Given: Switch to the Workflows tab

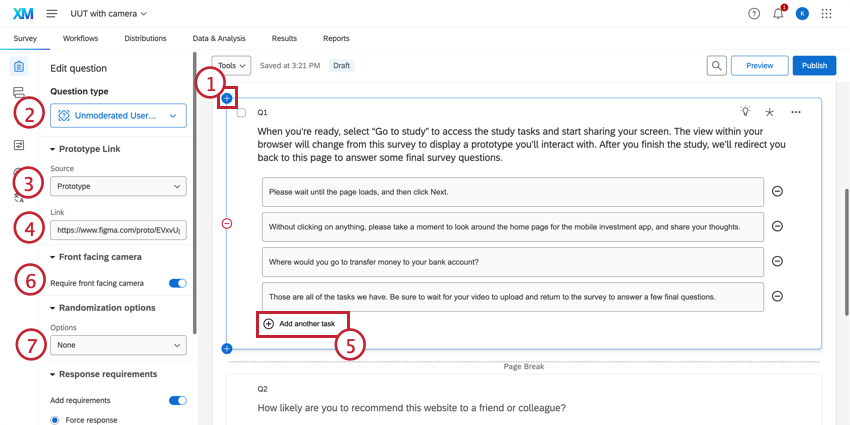Looking at the screenshot, I should (x=80, y=38).
